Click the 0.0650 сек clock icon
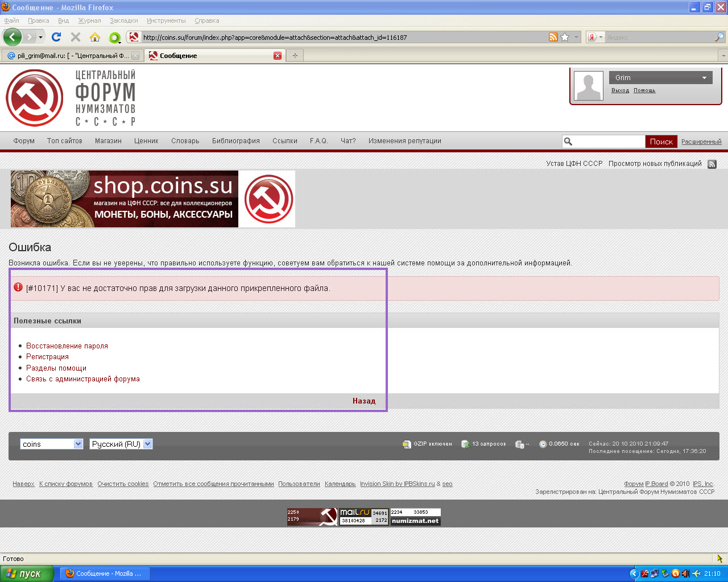This screenshot has height=582, width=728. [543, 444]
